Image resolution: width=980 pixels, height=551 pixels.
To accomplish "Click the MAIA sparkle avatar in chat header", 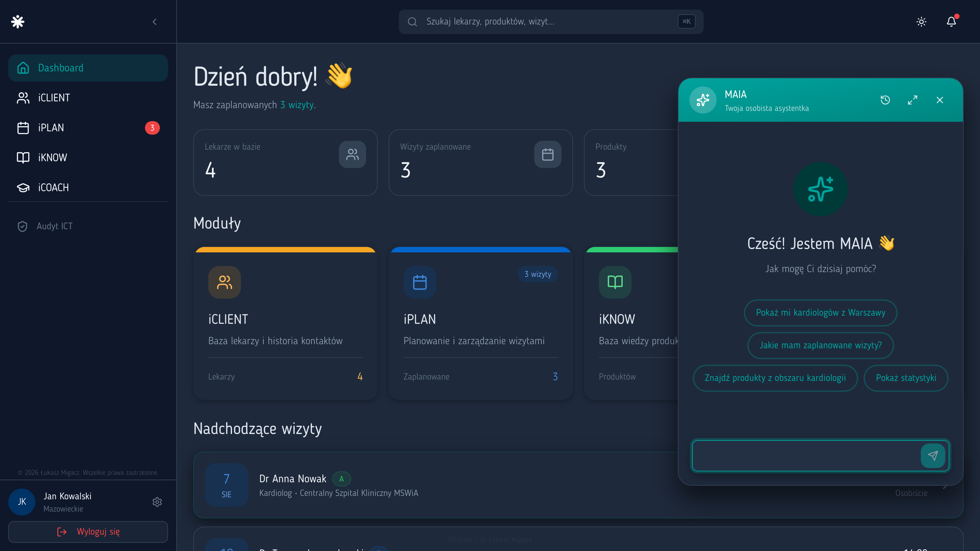I will click(703, 100).
